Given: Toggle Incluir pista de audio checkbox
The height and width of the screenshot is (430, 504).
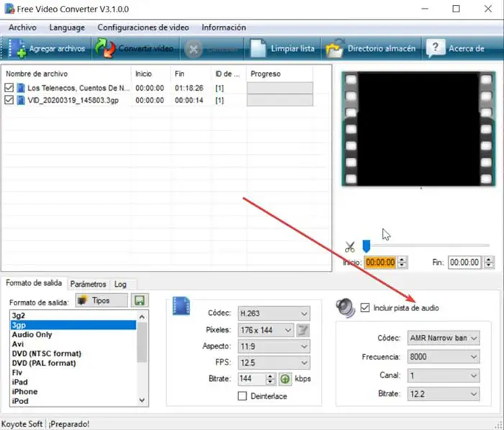Looking at the screenshot, I should coord(365,308).
